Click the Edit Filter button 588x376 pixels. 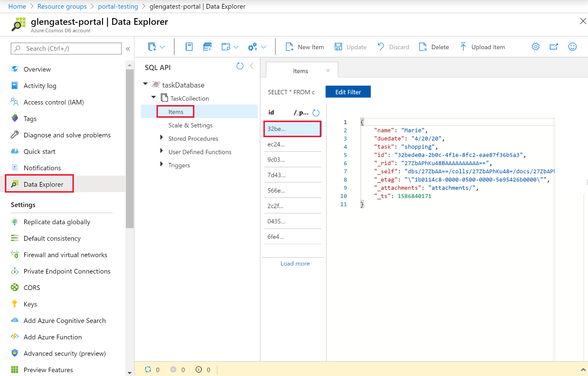[x=348, y=92]
